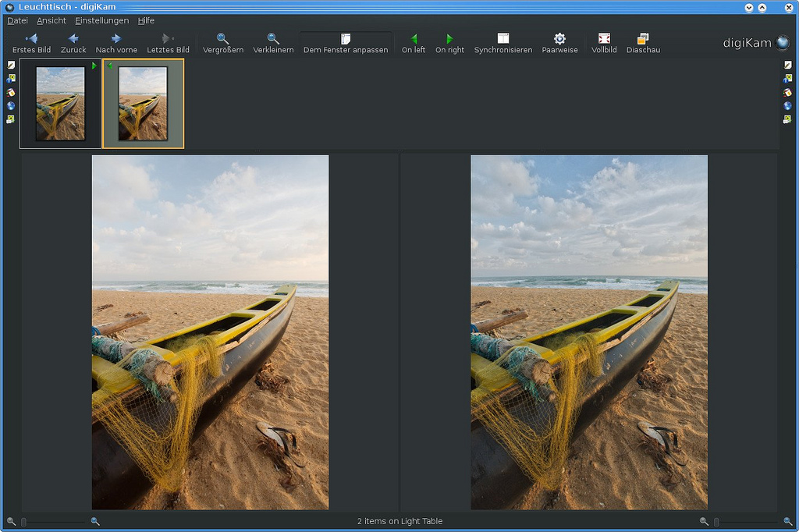Click the Erstes Bild toolbar button
The image size is (799, 532).
tap(31, 43)
